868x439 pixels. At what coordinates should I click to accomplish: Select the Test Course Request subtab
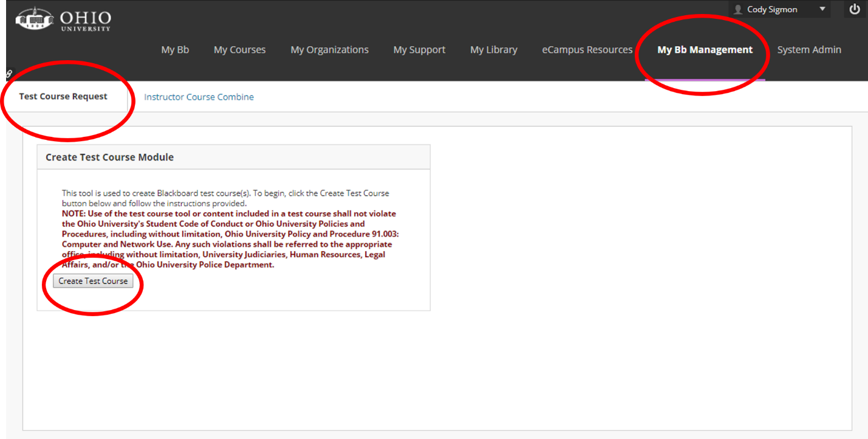coord(63,97)
